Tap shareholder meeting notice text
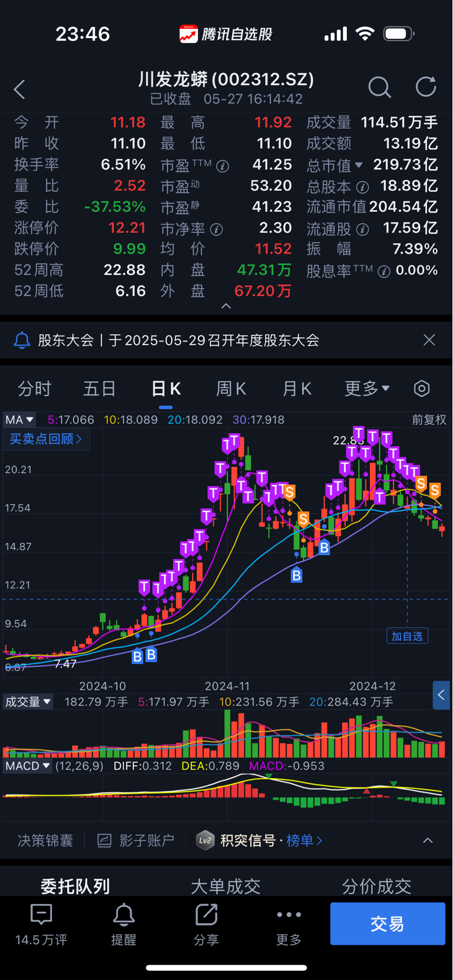Viewport: 453px width, 980px height. click(178, 340)
